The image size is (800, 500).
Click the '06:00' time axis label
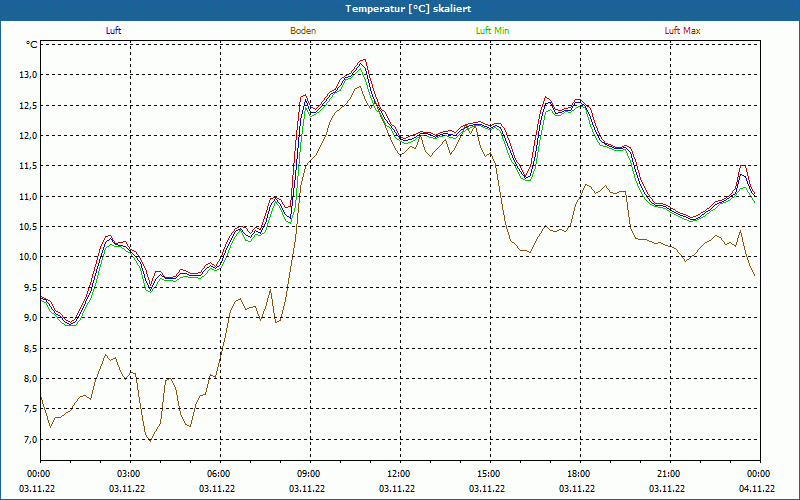click(x=220, y=474)
